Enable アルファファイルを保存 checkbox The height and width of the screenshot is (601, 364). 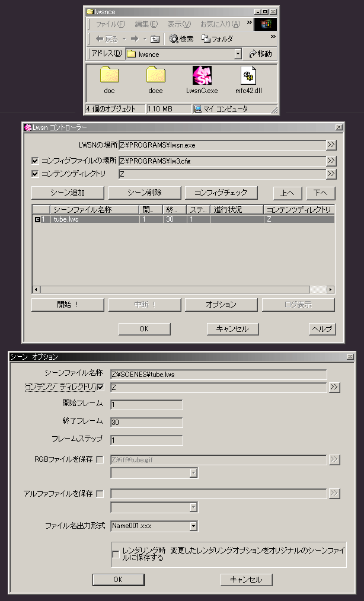[x=100, y=494]
